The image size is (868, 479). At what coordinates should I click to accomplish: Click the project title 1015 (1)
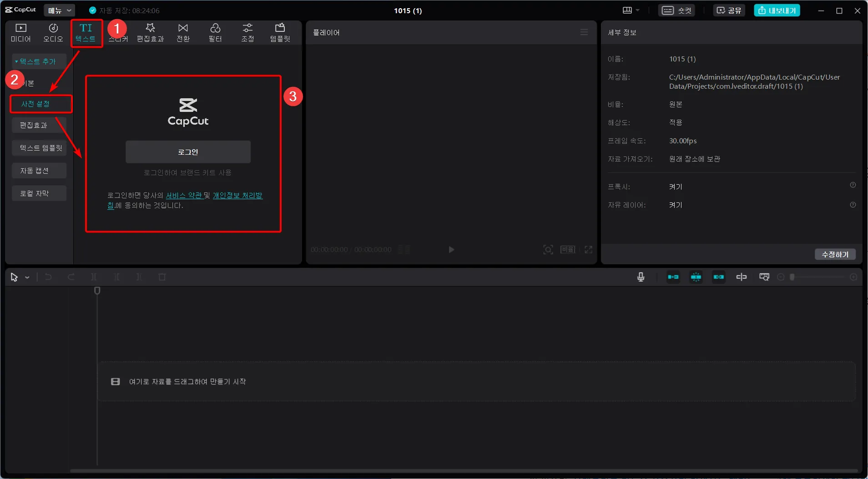(408, 10)
